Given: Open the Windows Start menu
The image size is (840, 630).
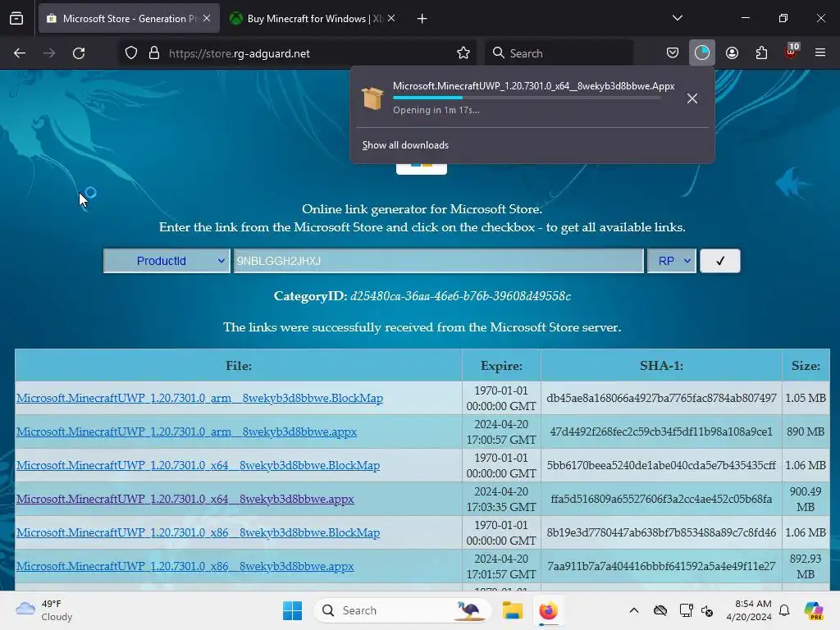Looking at the screenshot, I should click(293, 610).
